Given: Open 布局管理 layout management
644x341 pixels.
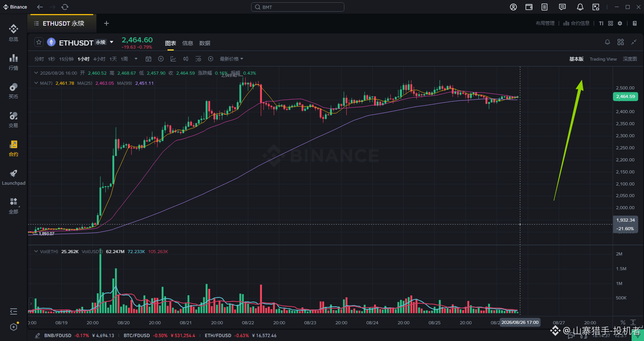Looking at the screenshot, I should coord(545,23).
